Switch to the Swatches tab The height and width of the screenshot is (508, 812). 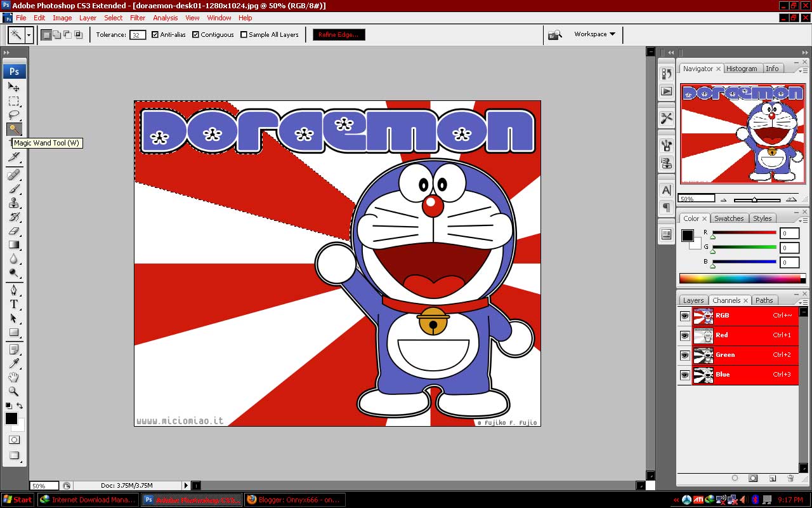pyautogui.click(x=729, y=218)
